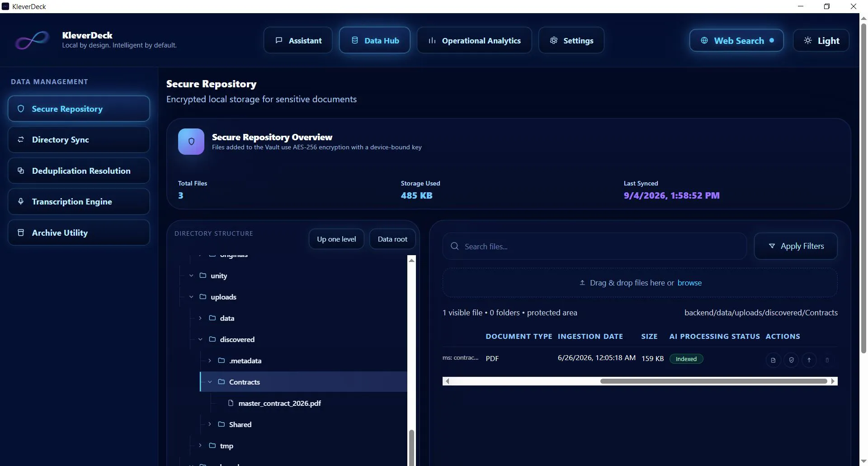Click the chat icon on Assistant
Image resolution: width=868 pixels, height=466 pixels.
pyautogui.click(x=279, y=41)
